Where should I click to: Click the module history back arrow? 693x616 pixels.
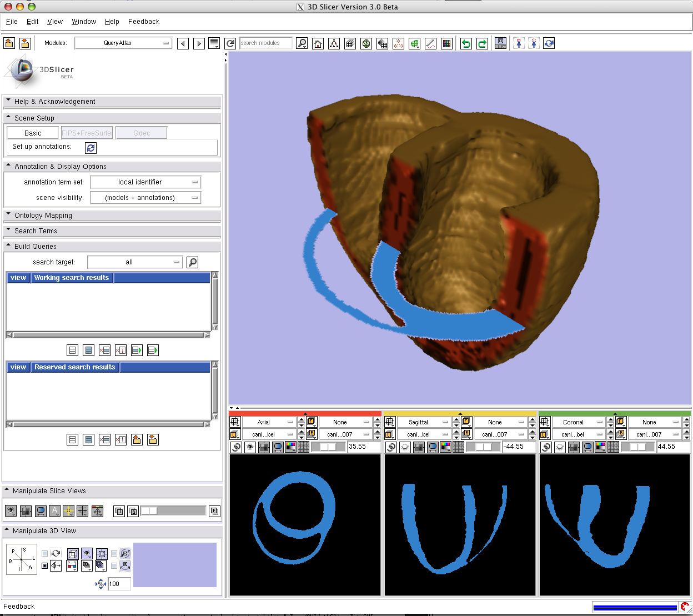coord(183,43)
